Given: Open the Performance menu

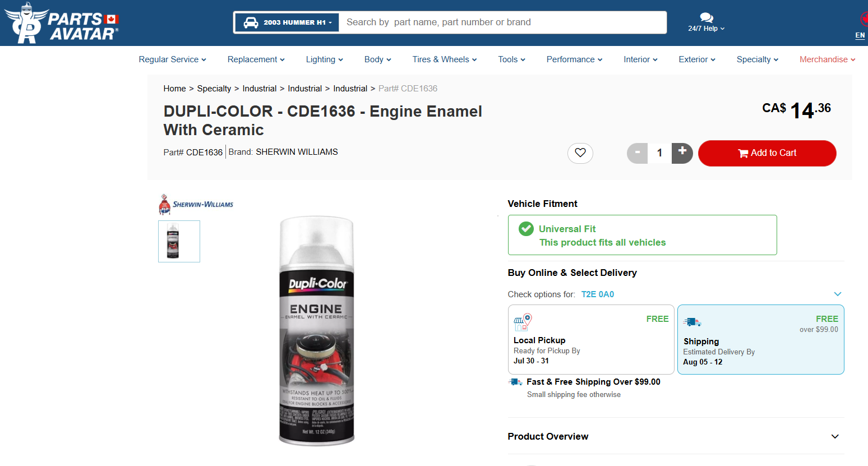Looking at the screenshot, I should pos(574,59).
